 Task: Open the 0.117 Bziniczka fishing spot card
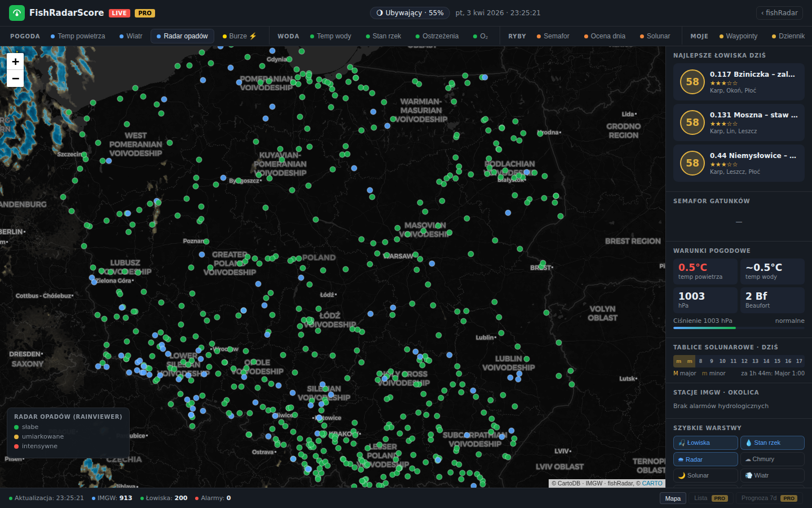739,81
